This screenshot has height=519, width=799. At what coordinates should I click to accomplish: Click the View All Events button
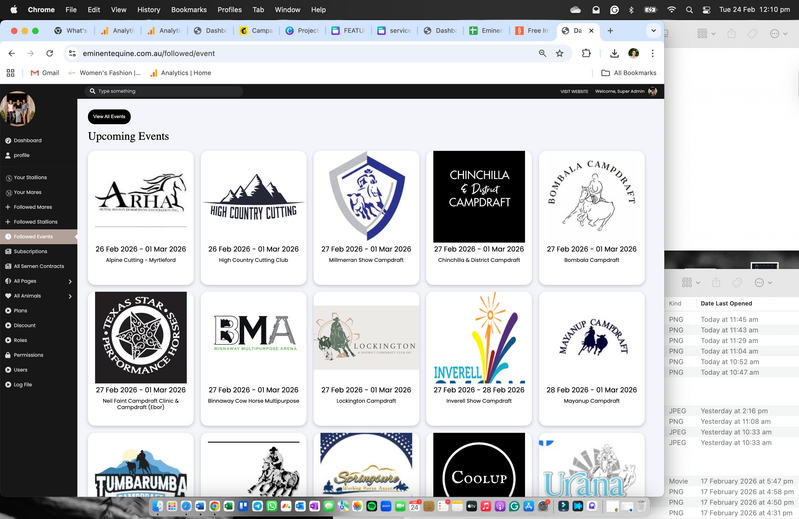click(x=109, y=117)
